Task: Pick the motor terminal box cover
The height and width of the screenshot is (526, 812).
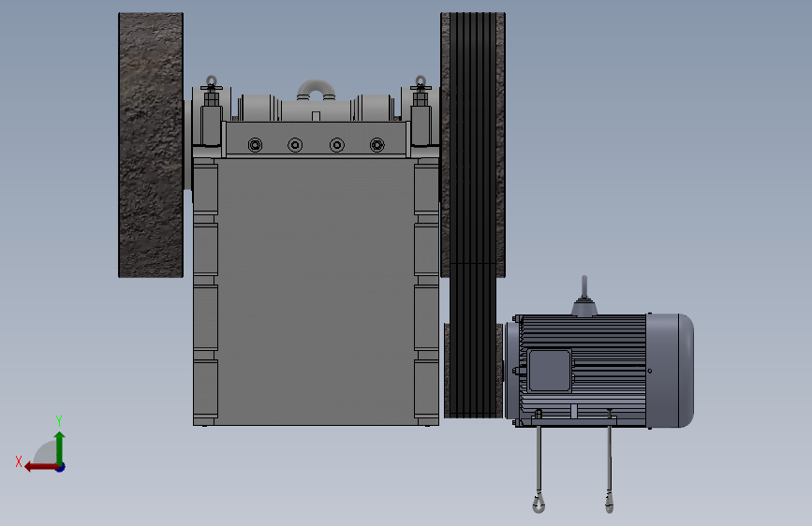Action: pos(550,371)
